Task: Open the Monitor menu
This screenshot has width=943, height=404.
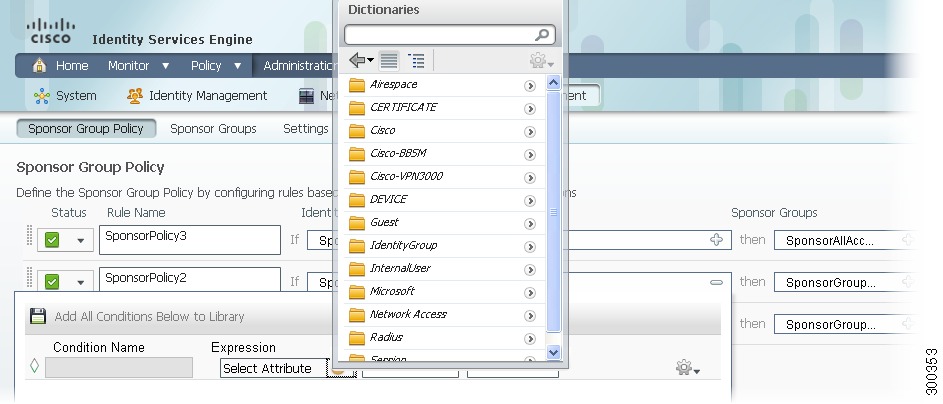Action: click(x=139, y=66)
